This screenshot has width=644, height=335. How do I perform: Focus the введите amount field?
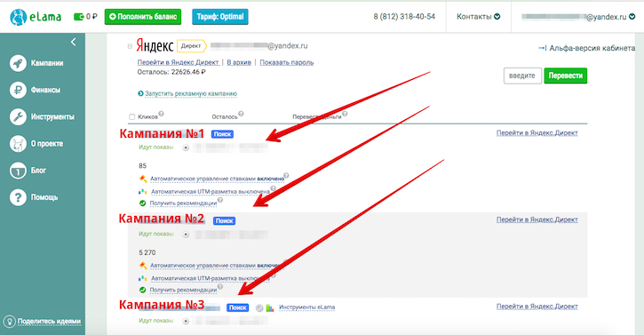coord(522,76)
